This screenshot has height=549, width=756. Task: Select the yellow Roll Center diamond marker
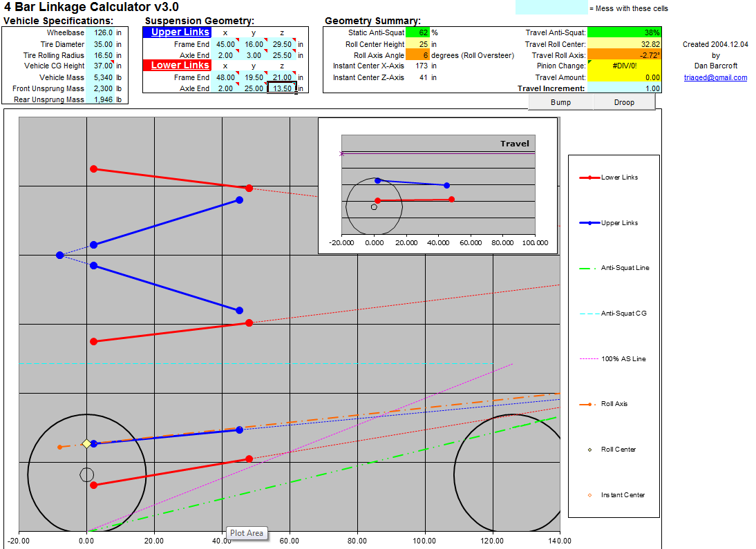(x=86, y=443)
